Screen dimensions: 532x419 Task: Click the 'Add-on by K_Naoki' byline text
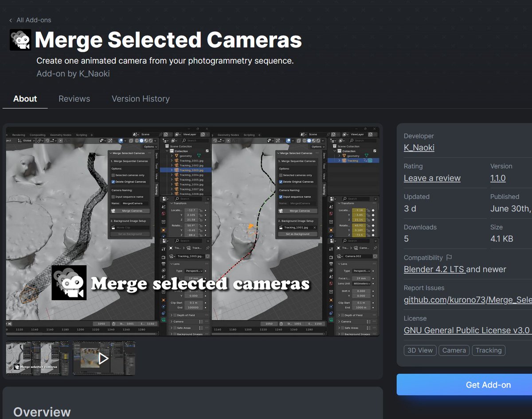pos(73,74)
